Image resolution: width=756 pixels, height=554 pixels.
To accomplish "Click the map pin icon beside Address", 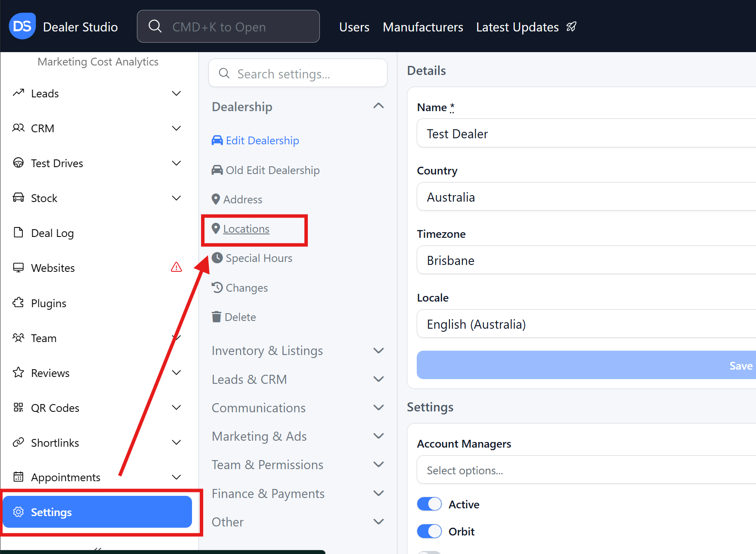I will (x=216, y=199).
